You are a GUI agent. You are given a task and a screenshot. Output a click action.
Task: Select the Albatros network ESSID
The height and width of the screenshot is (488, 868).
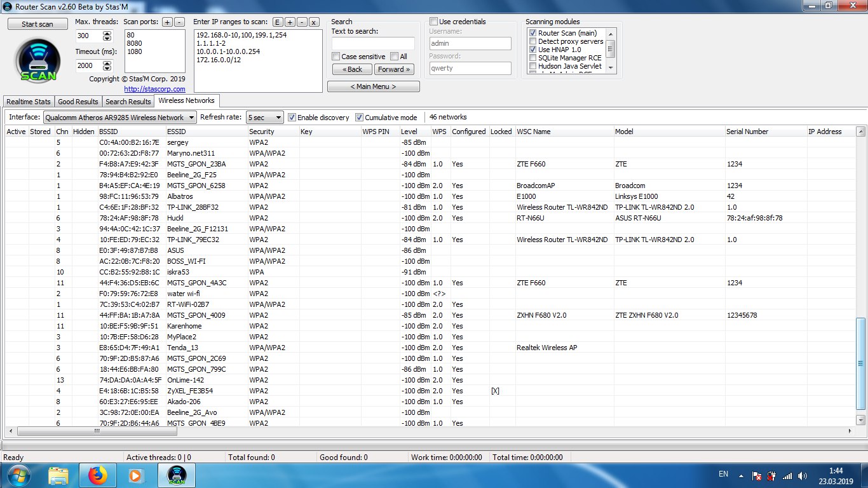180,196
